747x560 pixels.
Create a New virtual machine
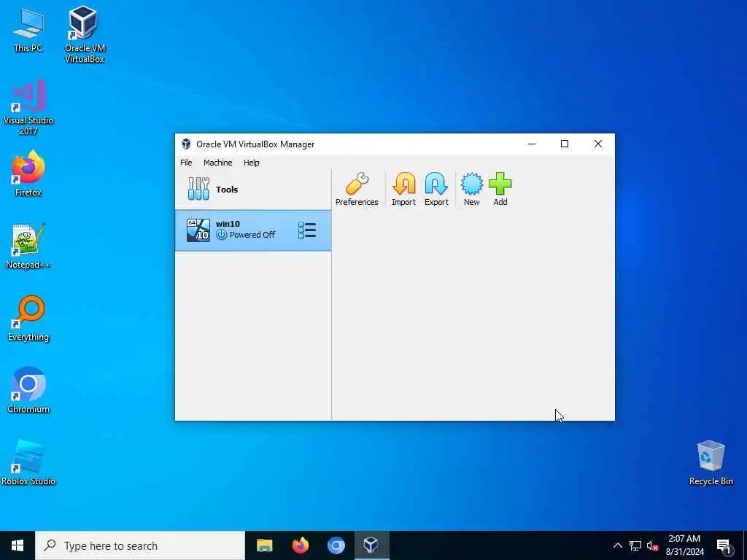(472, 190)
